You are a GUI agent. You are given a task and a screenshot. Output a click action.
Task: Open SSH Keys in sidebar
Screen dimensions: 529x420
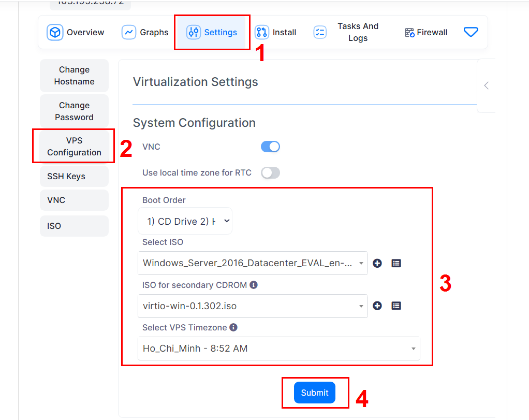coord(74,176)
